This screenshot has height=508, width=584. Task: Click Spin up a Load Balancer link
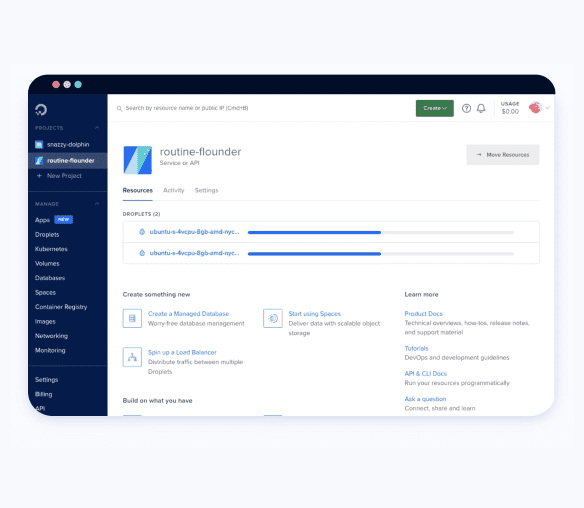tap(182, 352)
